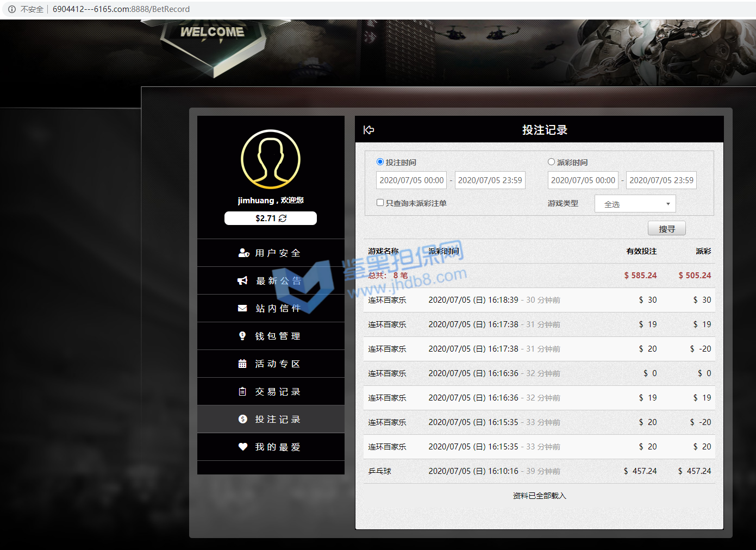Viewport: 756px width, 550px height.
Task: Click the 最新公告 megaphone icon
Action: pyautogui.click(x=242, y=281)
